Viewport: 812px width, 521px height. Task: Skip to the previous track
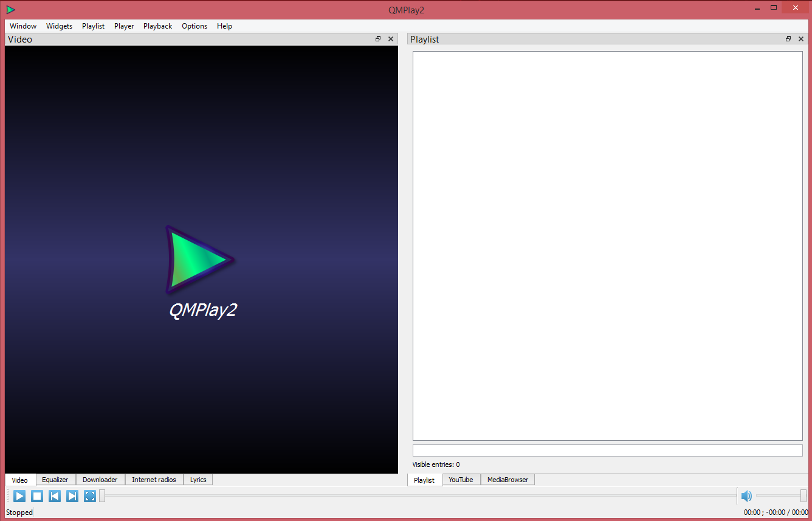coord(55,496)
